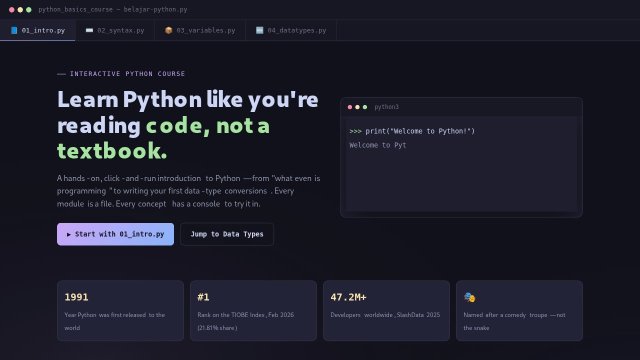Click the package icon on 03_variables.py tab
The width and height of the screenshot is (640, 360).
169,30
